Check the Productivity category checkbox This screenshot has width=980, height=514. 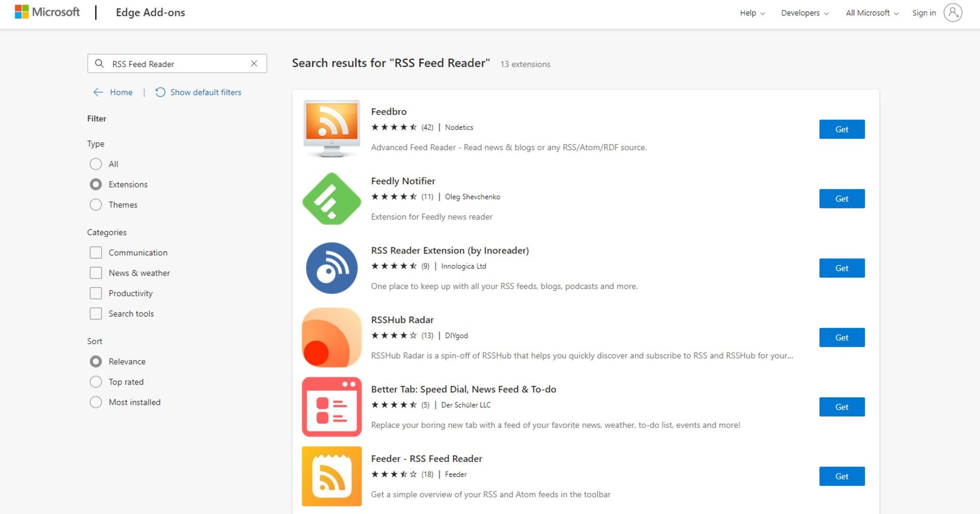[x=95, y=293]
